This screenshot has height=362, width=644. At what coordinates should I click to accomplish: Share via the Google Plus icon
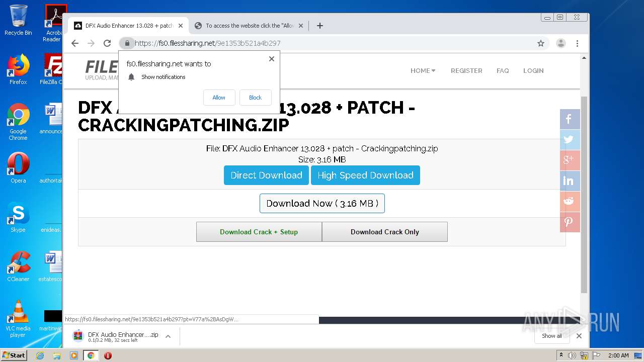(x=570, y=160)
